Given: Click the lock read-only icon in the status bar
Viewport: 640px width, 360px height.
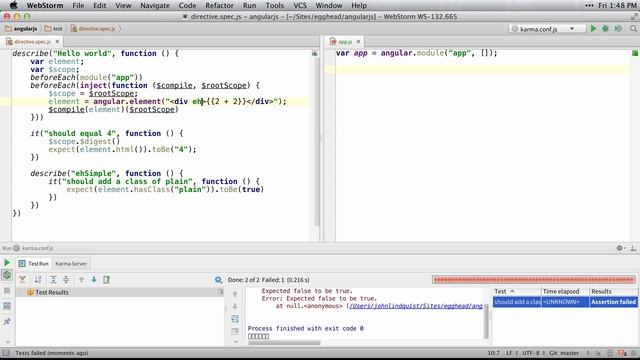Looking at the screenshot, I should 598,353.
